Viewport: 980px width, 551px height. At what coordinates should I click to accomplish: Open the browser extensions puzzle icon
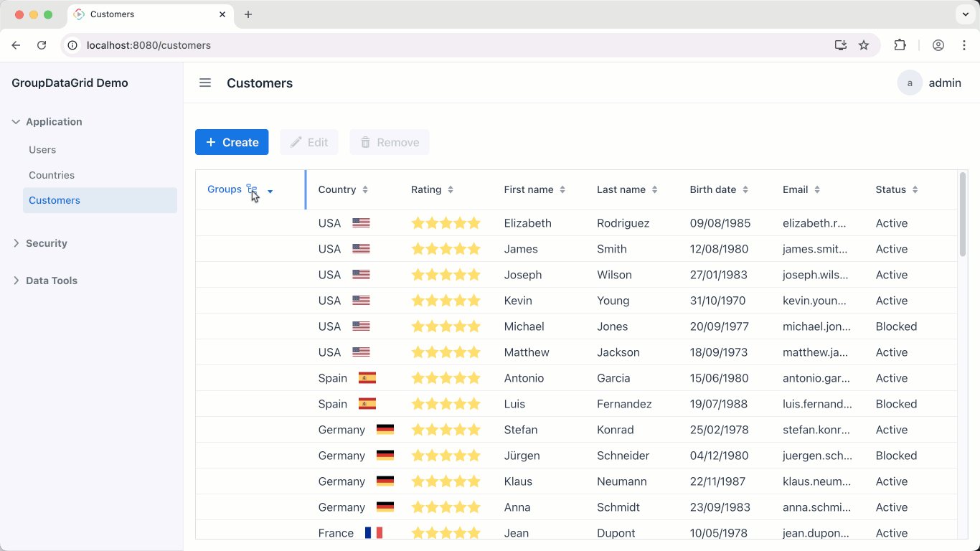(x=900, y=45)
